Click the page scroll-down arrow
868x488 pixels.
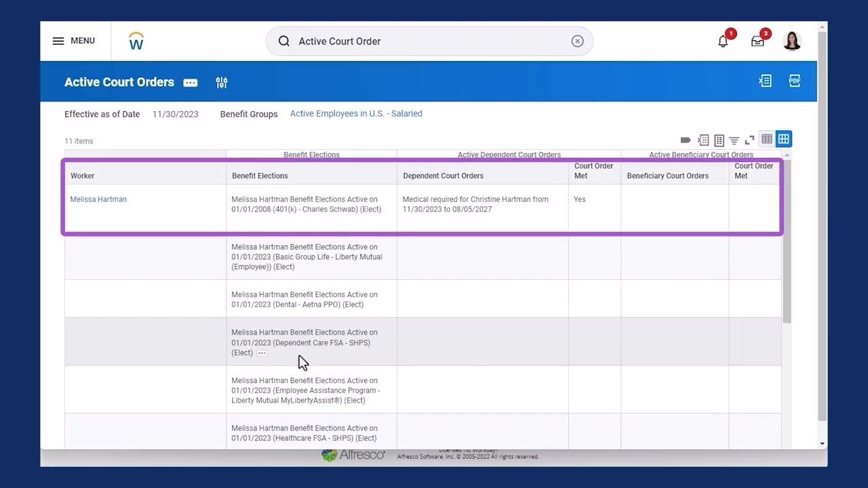click(x=823, y=444)
